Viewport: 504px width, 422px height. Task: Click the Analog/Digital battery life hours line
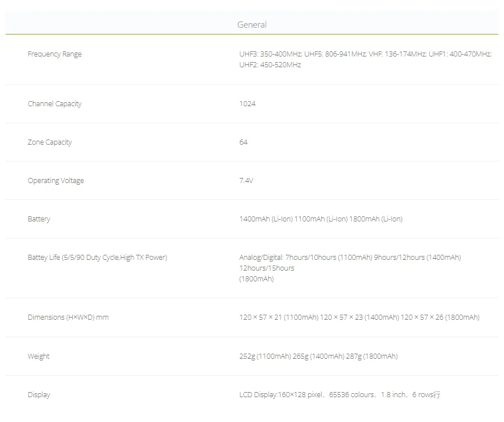pyautogui.click(x=350, y=258)
